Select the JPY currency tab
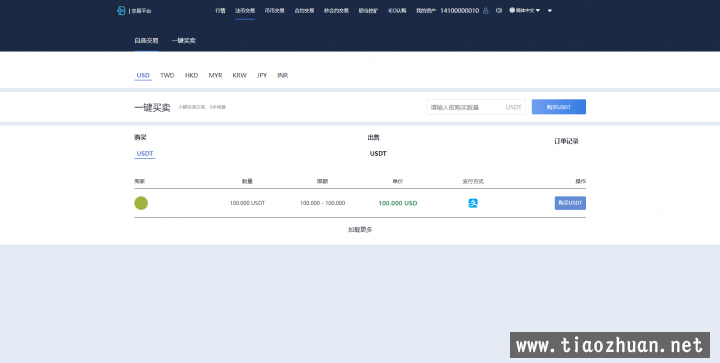 [262, 75]
